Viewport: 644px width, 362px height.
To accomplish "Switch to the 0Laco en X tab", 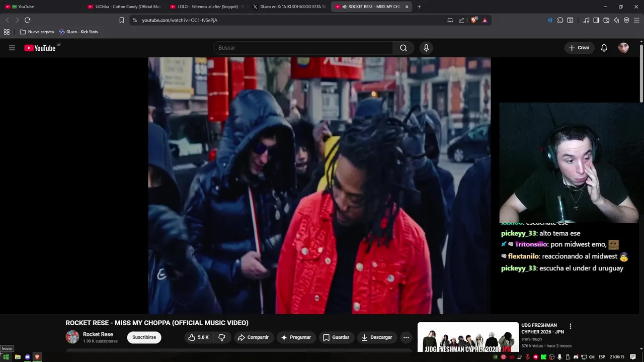I will pos(289,7).
